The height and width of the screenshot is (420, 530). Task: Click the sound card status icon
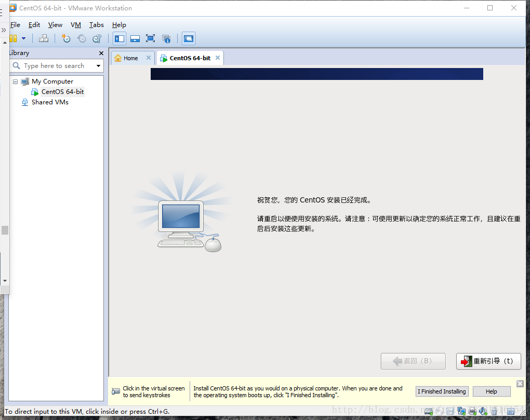pos(483,411)
